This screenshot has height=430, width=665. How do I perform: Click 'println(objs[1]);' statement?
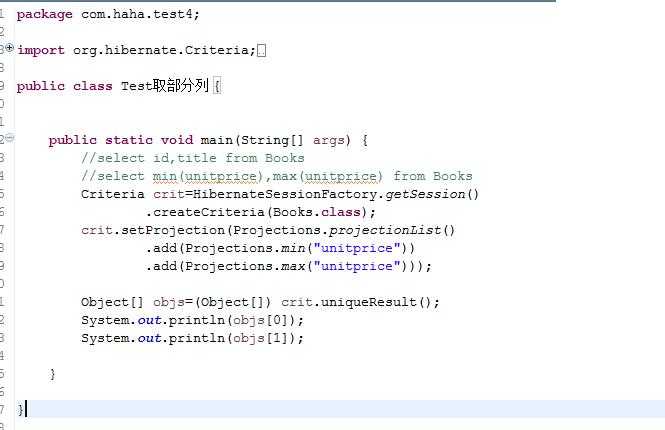[236, 338]
